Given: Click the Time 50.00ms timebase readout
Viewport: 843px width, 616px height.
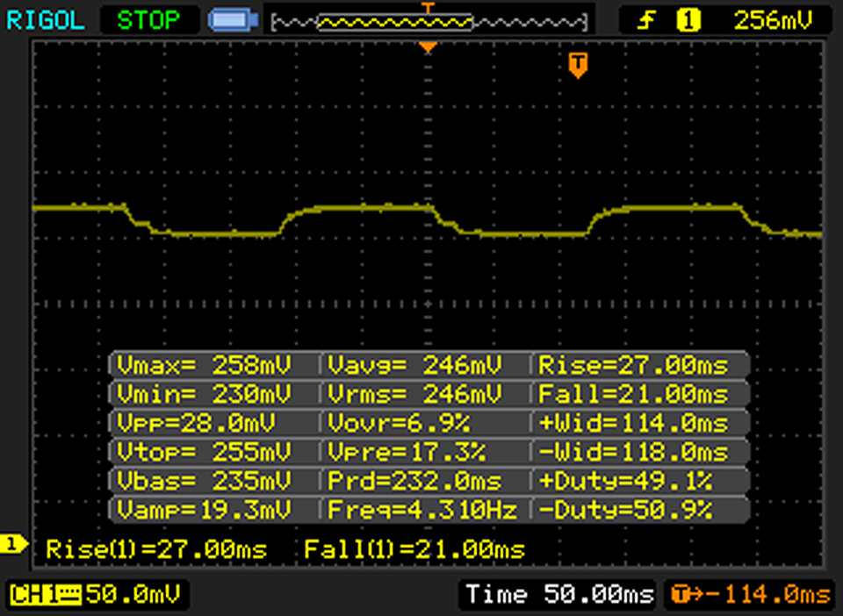Looking at the screenshot, I should pos(559,594).
